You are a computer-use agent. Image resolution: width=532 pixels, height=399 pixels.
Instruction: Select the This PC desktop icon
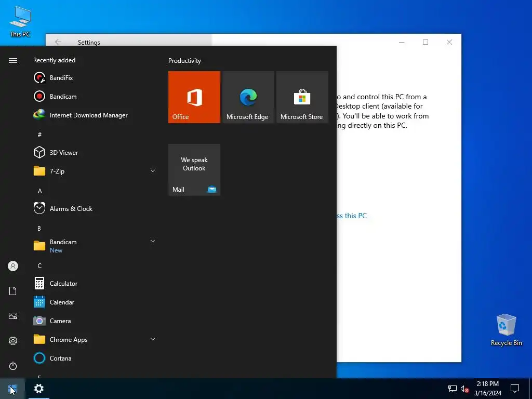click(20, 22)
